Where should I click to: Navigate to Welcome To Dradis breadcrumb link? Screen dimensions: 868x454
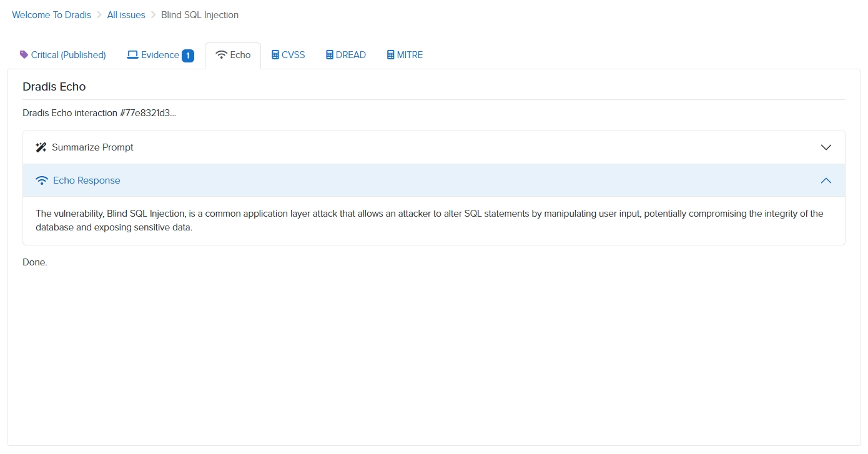click(x=51, y=14)
